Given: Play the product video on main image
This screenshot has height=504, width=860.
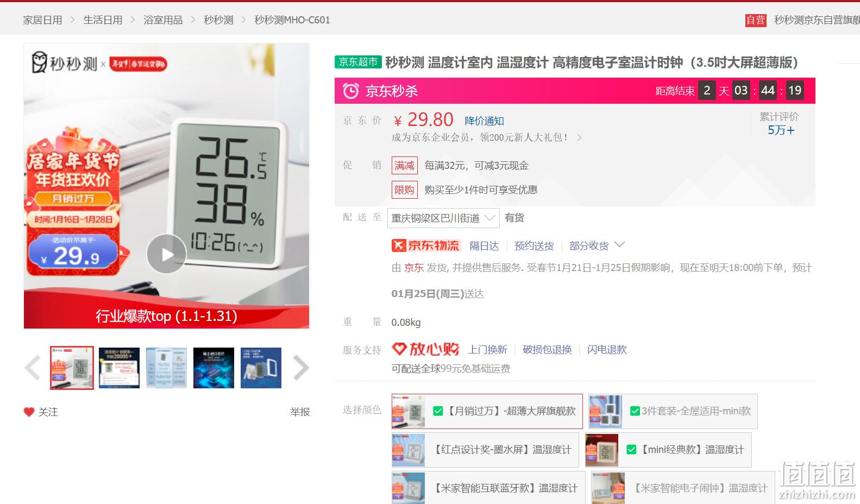Looking at the screenshot, I should [167, 254].
